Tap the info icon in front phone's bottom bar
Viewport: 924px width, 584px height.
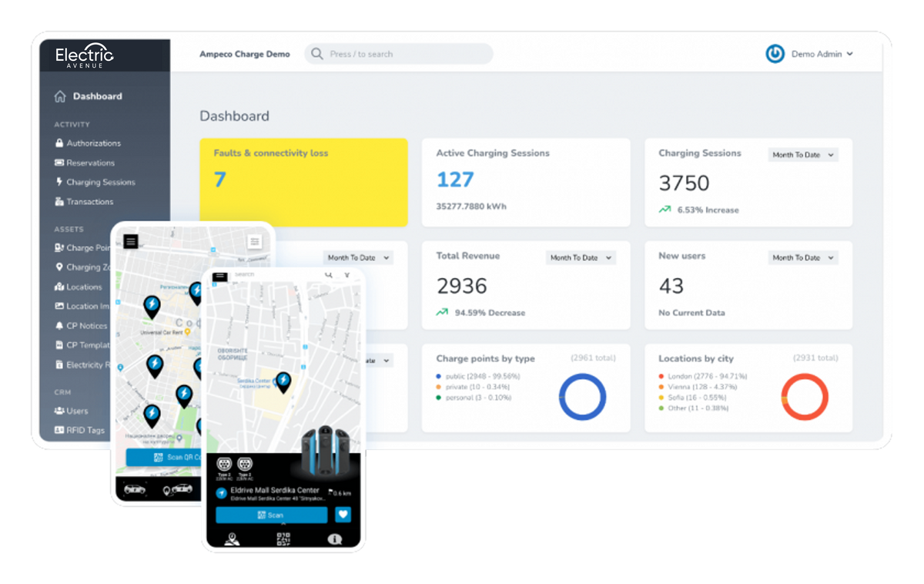pos(334,539)
